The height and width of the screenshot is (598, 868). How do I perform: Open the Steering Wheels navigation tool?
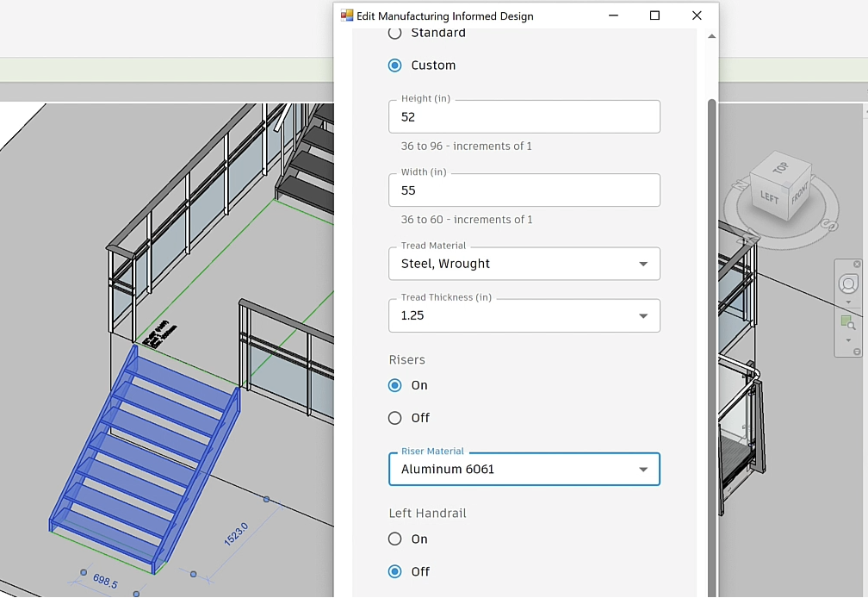tap(848, 284)
